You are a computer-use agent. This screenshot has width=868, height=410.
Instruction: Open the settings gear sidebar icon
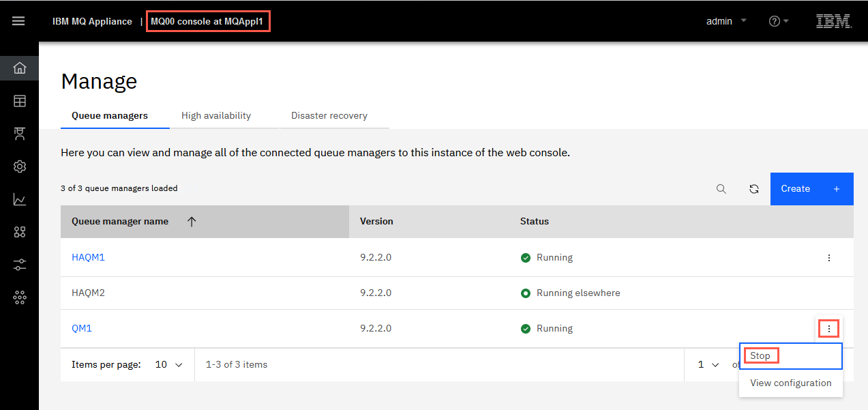coord(19,166)
